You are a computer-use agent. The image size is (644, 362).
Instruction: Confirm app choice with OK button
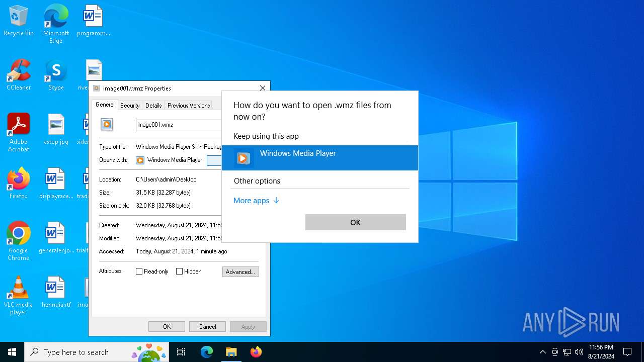[x=356, y=222]
